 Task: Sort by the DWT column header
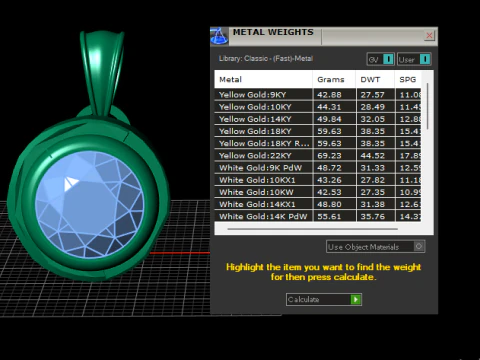point(375,79)
